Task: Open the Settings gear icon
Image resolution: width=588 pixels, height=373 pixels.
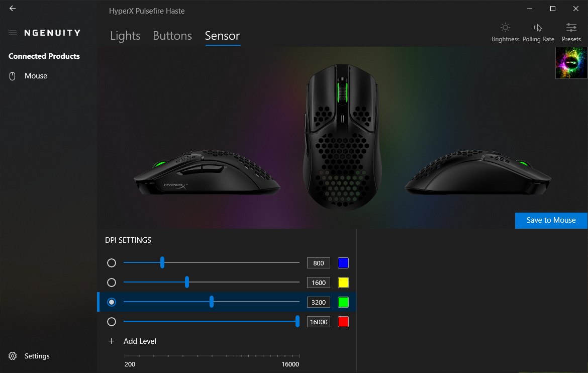Action: (x=13, y=356)
